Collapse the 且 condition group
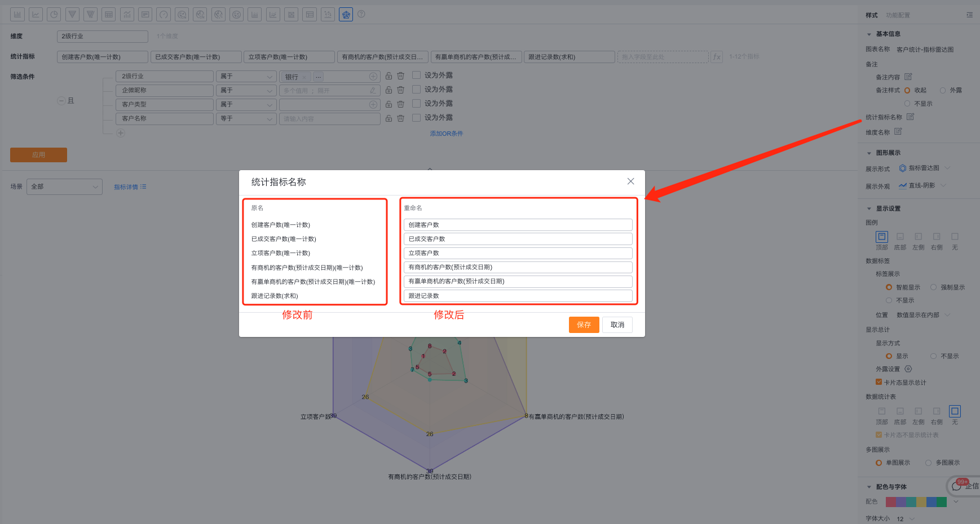 [61, 101]
